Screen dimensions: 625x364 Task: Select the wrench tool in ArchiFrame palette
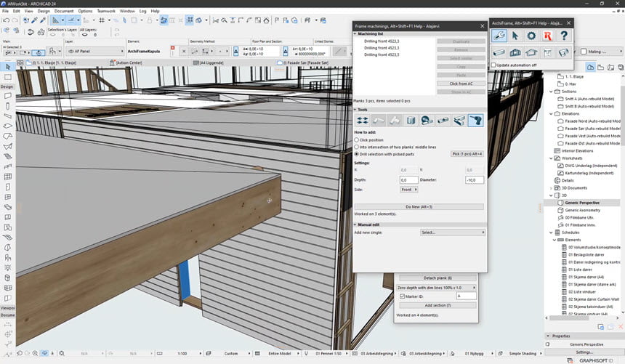[499, 36]
